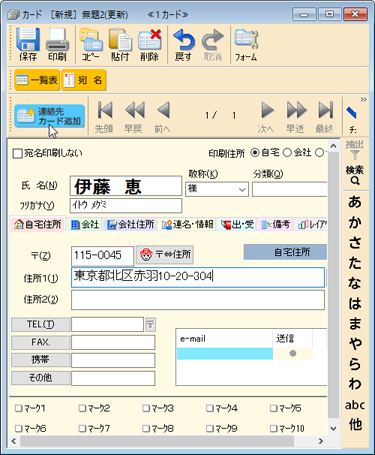Click the blue check pen icon

point(352,113)
